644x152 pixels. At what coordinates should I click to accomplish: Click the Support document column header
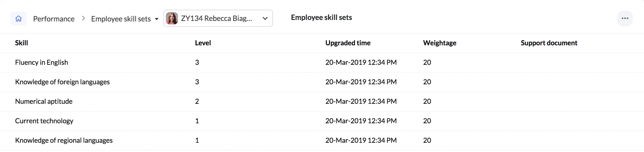pos(549,43)
